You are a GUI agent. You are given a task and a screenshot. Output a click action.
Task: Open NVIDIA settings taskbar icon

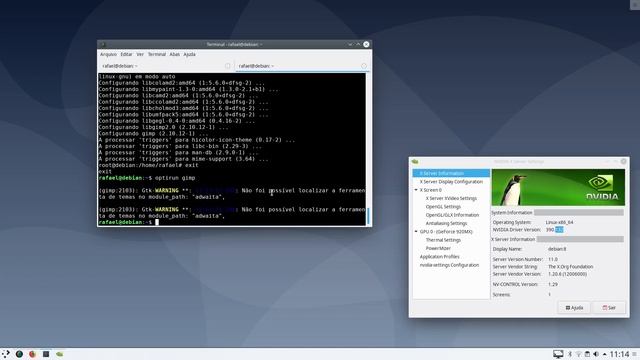click(60, 354)
